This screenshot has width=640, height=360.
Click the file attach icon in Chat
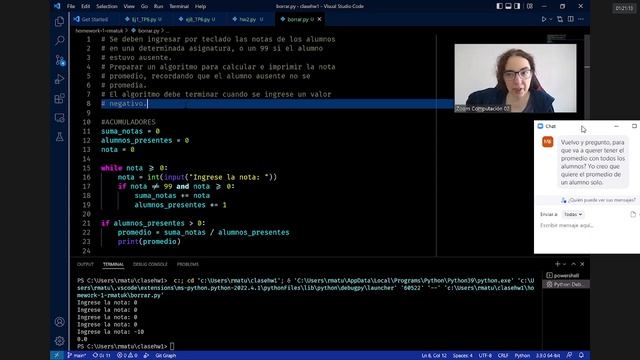point(633,214)
